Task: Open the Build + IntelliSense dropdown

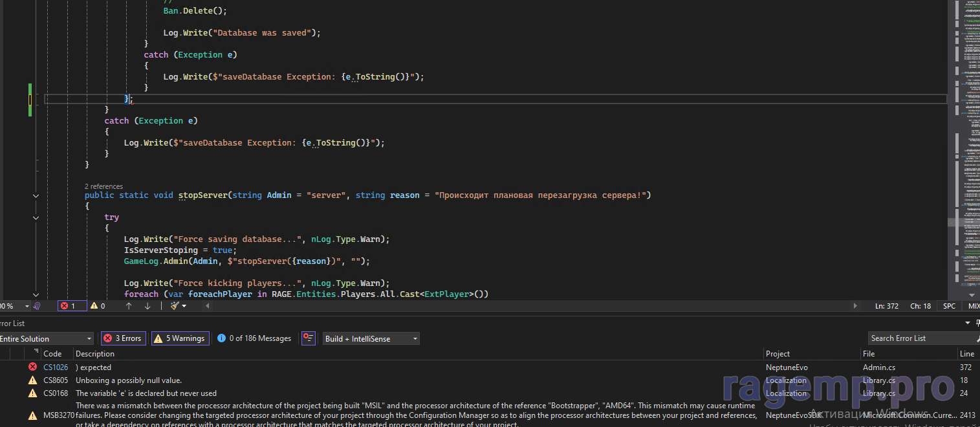Action: pos(371,338)
